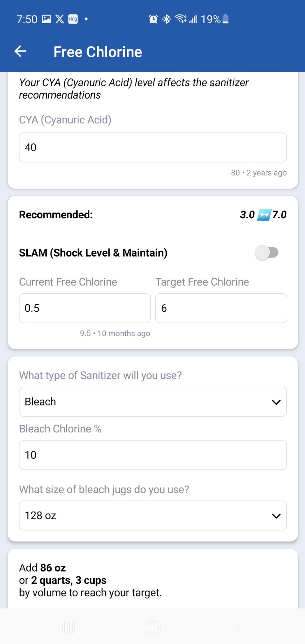Use previous chlorine reading 9.5
This screenshot has width=305, height=644.
(115, 334)
